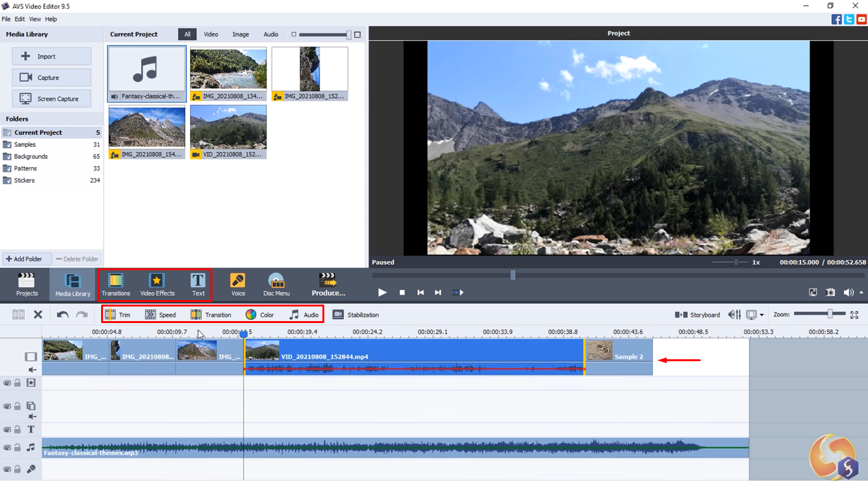Open the Stabilization tool
868x482 pixels.
(x=355, y=314)
